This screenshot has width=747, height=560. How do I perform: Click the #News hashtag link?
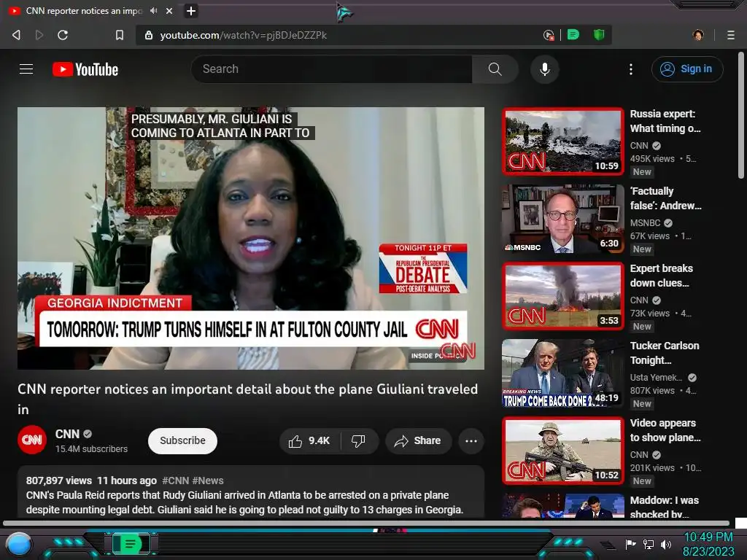208,481
